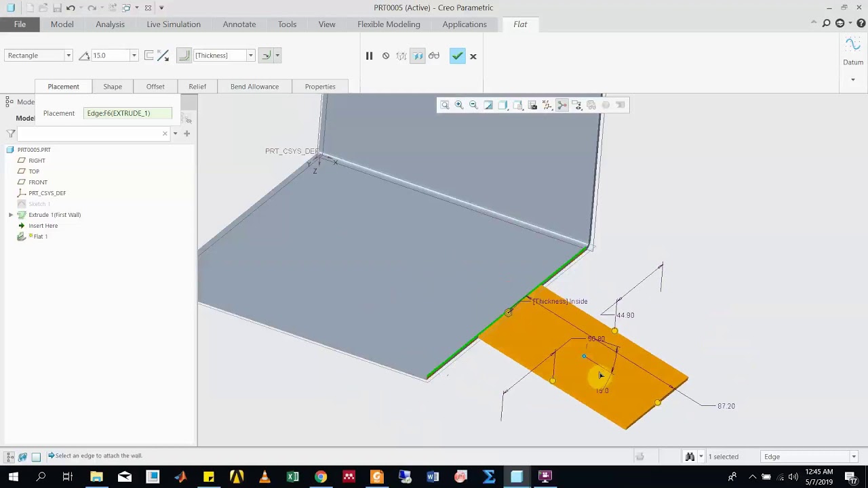This screenshot has width=868, height=488.
Task: Click the Open file icon in quick access toolbar
Action: 43,8
